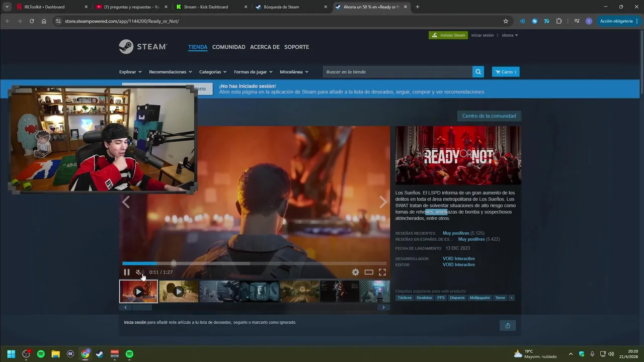
Task: Click the Ready or Not header image
Action: coord(458,155)
